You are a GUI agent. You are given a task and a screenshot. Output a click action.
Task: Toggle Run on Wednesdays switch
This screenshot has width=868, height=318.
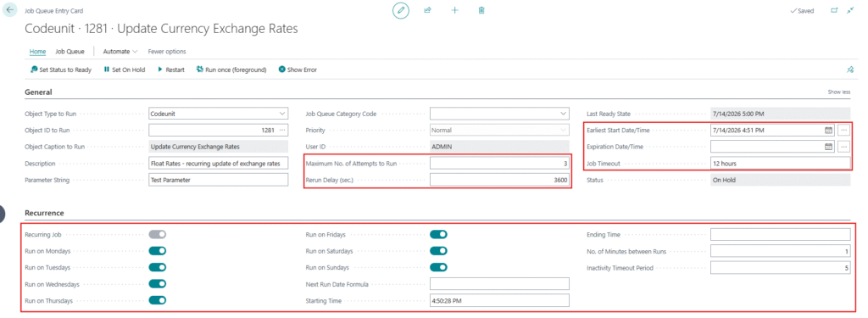click(157, 284)
